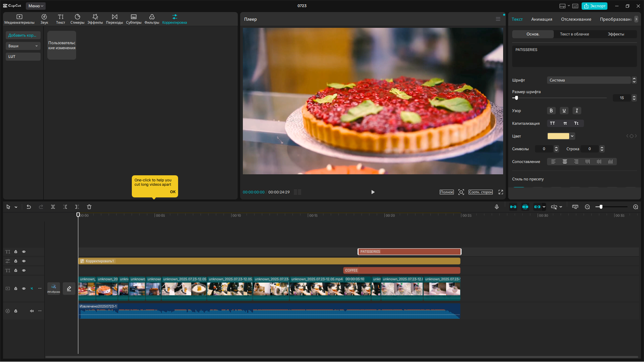Dismiss the tooltip with OK
The width and height of the screenshot is (644, 362).
[x=173, y=192]
